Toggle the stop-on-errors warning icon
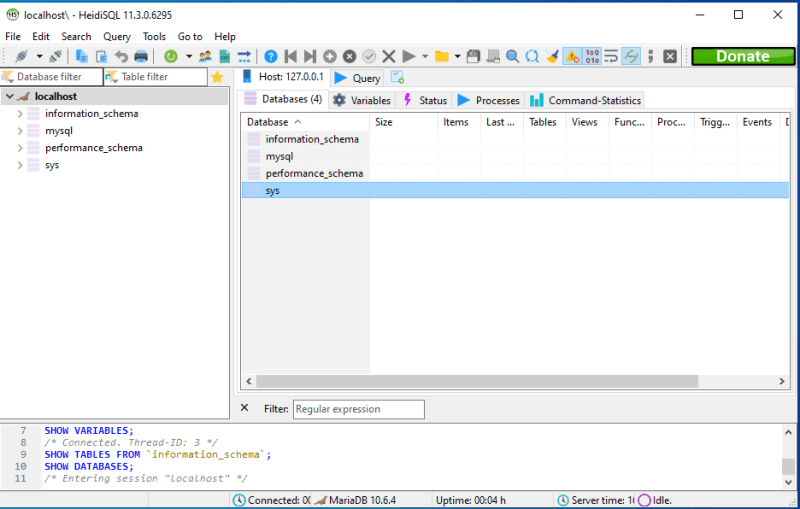 572,56
